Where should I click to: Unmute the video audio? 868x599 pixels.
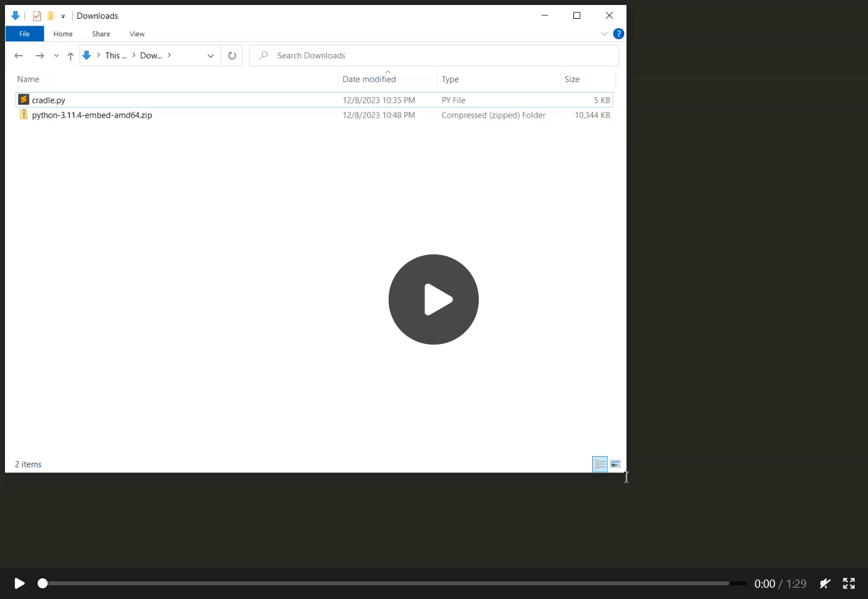point(825,583)
